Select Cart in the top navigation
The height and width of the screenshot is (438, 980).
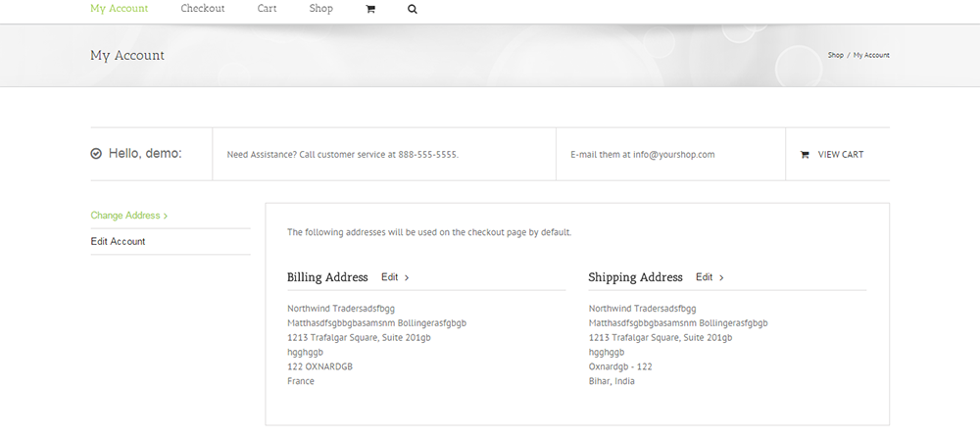267,9
